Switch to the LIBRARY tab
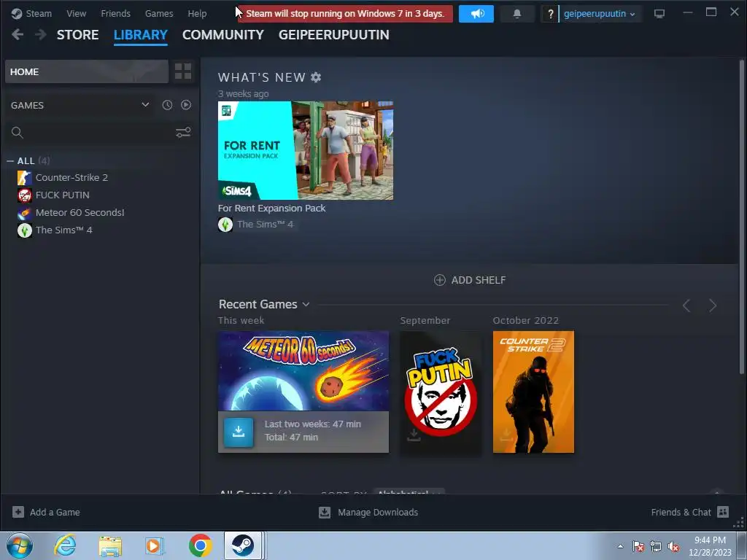The image size is (747, 560). pyautogui.click(x=141, y=35)
